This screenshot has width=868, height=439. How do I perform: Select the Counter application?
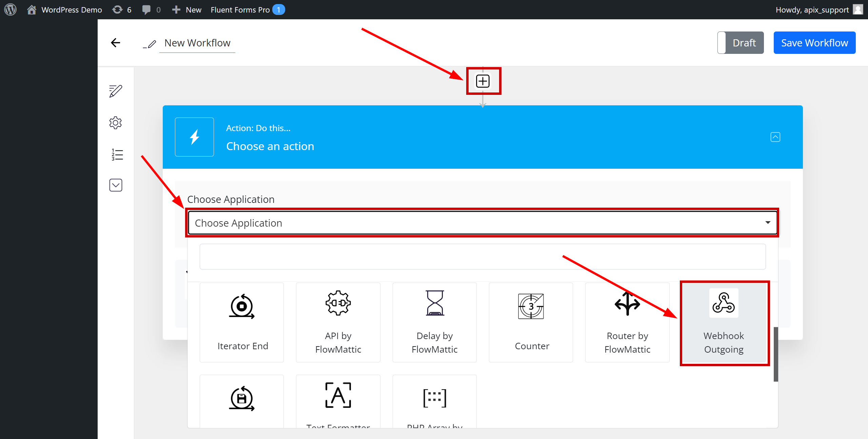pos(531,322)
